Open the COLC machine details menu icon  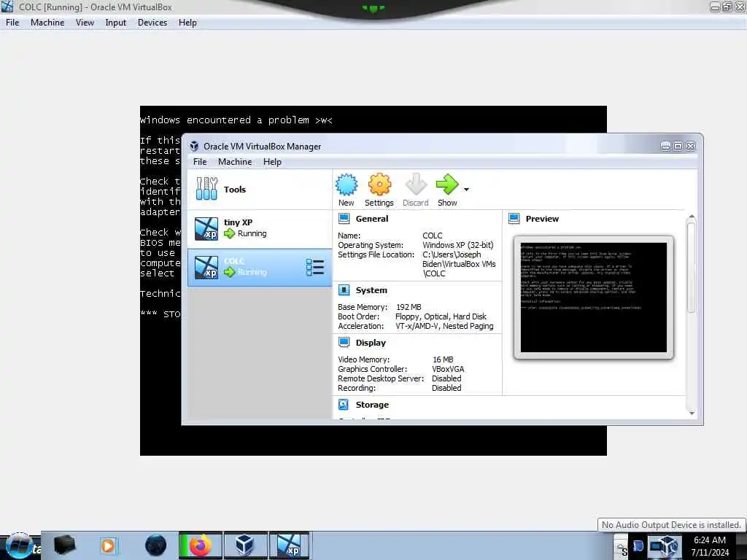pyautogui.click(x=315, y=267)
